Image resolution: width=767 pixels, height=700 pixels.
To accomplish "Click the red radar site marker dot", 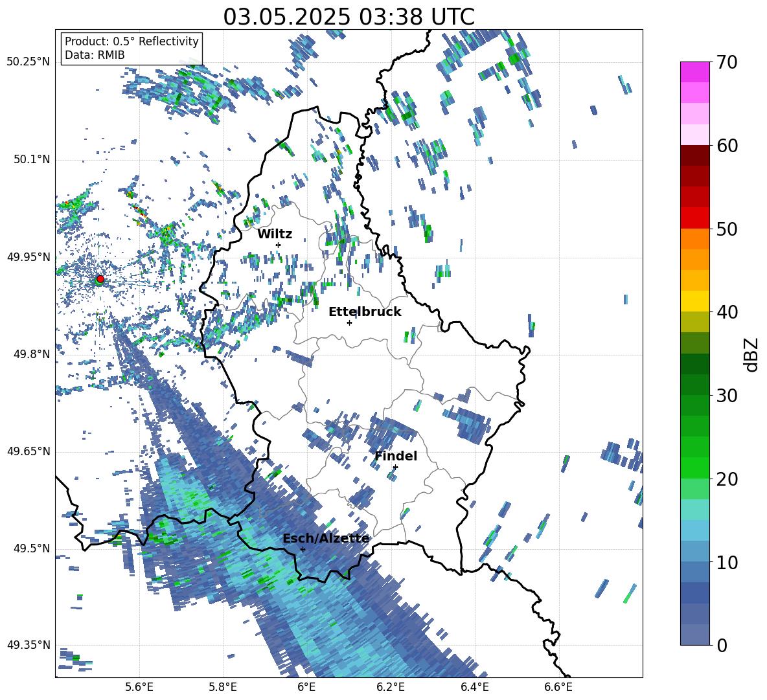I will pos(100,279).
